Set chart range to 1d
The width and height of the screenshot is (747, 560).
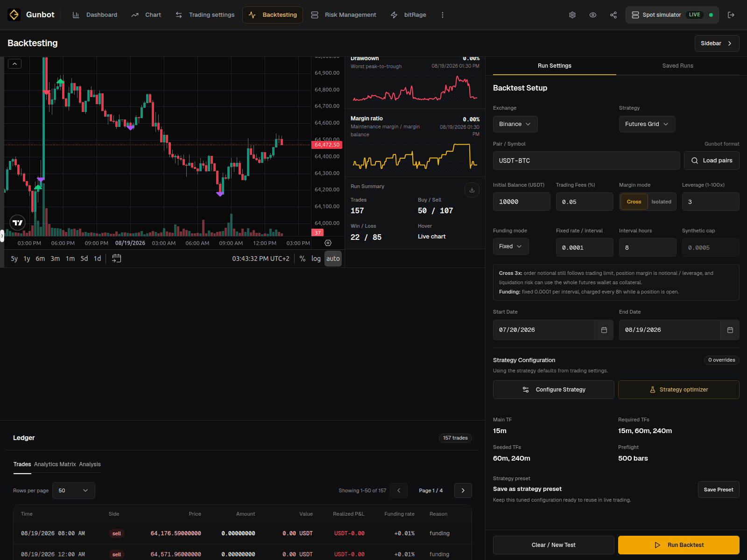click(x=97, y=259)
